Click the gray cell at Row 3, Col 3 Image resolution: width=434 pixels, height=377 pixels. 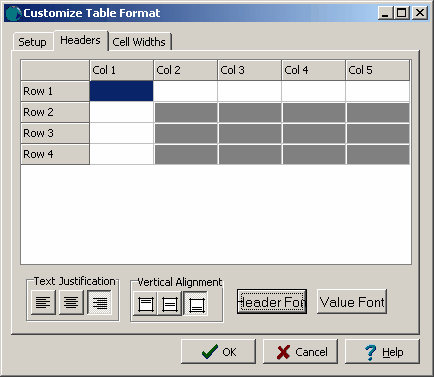coord(250,134)
